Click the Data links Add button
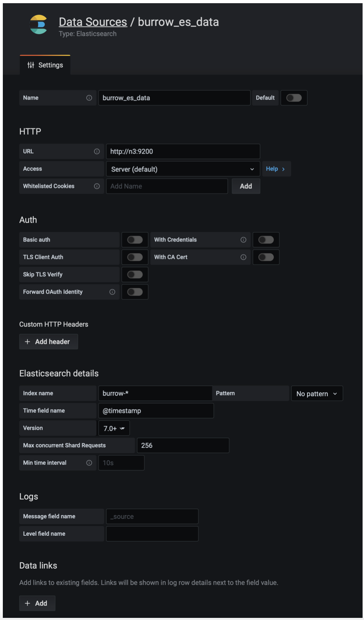 pos(37,603)
